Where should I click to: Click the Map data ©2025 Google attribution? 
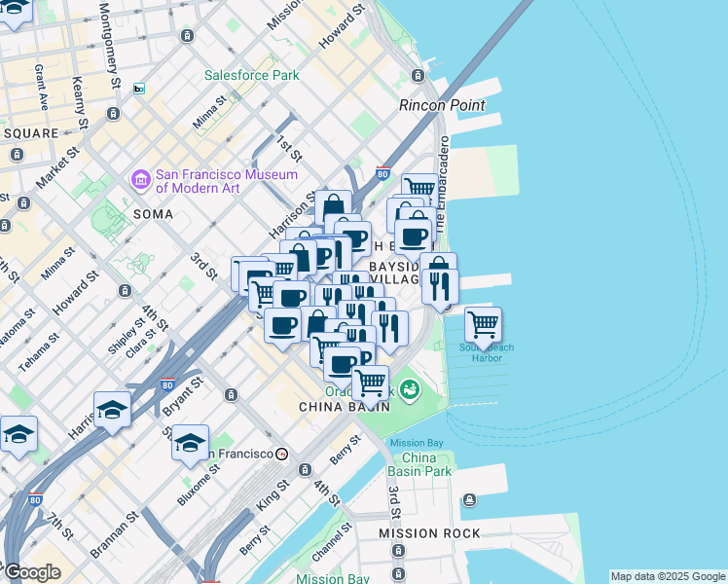(668, 576)
